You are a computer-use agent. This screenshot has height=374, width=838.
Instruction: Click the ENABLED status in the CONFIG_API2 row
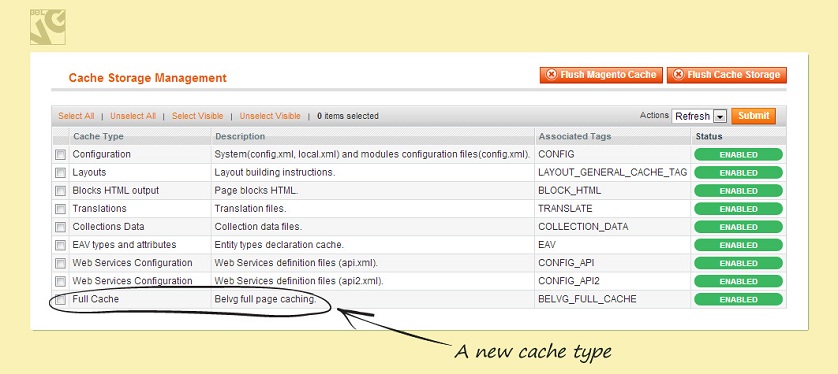pos(739,282)
